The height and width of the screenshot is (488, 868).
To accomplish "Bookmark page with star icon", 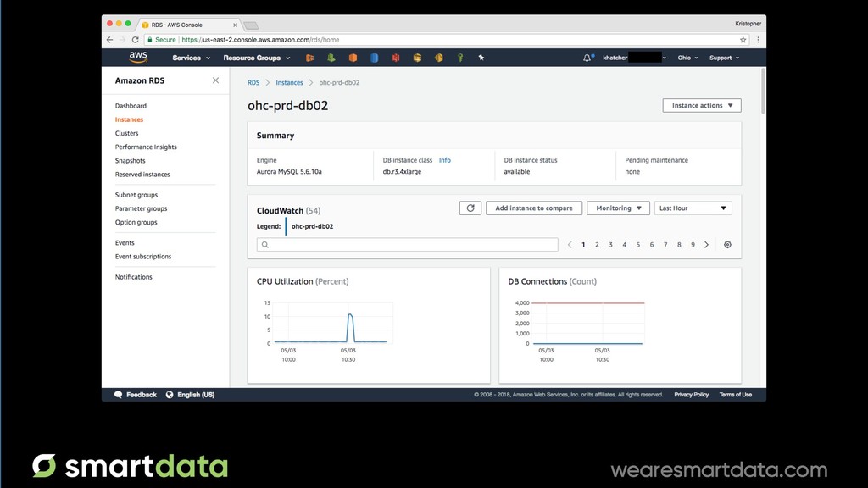I will (743, 40).
